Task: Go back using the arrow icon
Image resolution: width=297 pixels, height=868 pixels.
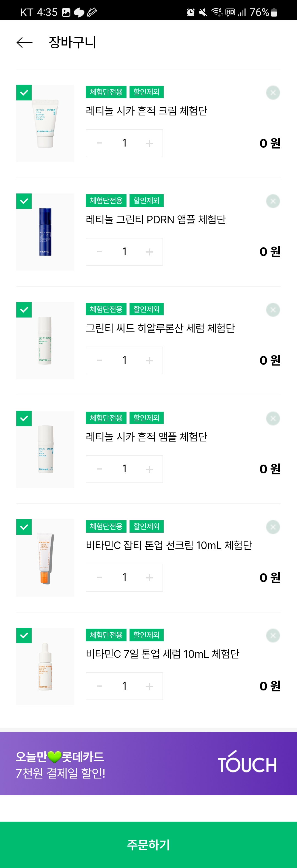Action: click(x=24, y=43)
